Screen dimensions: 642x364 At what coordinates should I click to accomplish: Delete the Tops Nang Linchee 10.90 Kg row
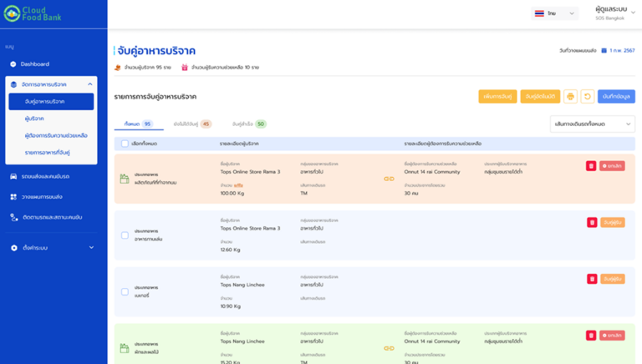tap(592, 279)
